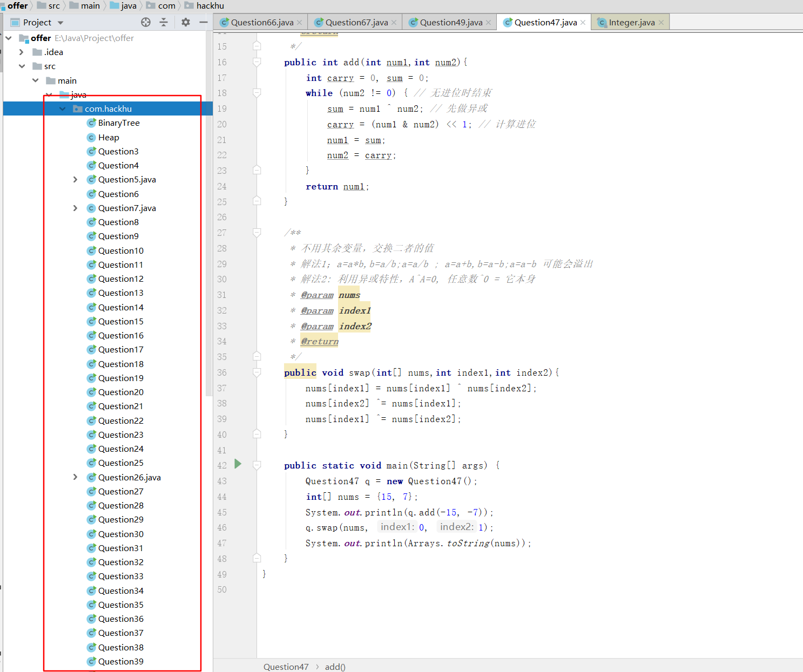Click the Question18 class icon

(91, 364)
